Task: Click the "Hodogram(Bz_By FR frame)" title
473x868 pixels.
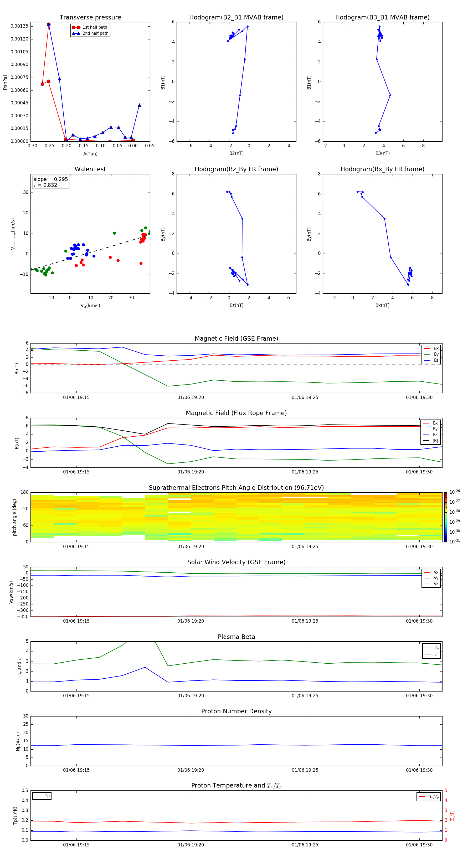Action: tap(236, 169)
